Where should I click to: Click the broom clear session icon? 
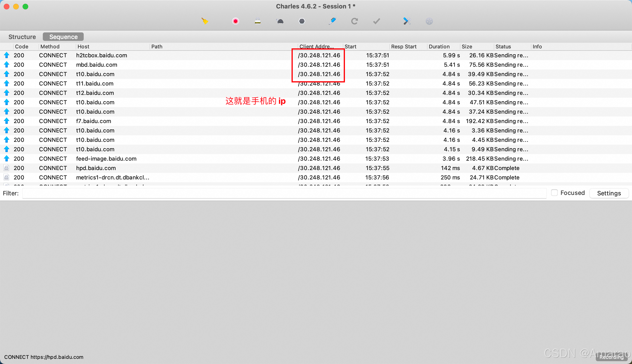pos(205,21)
